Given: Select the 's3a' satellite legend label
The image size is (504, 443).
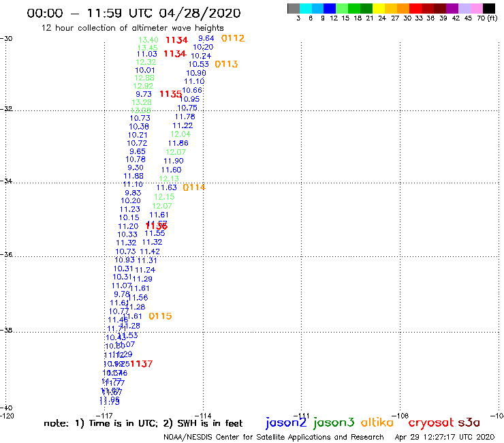Looking at the screenshot, I should tap(469, 423).
